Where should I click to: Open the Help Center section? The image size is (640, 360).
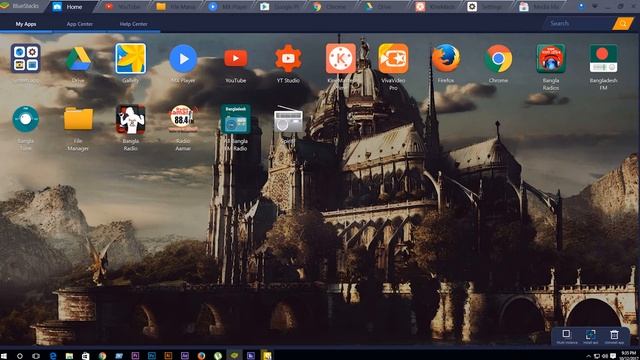[x=133, y=24]
